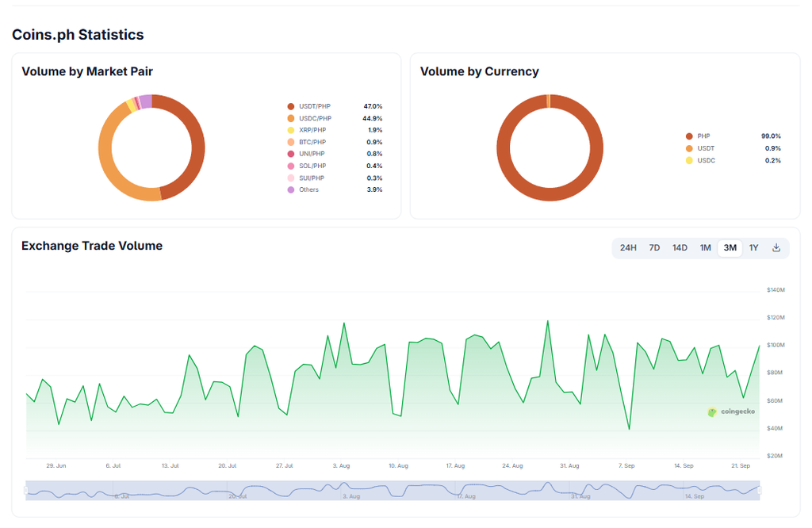This screenshot has width=812, height=528.
Task: Click the 21. Sep date label
Action: tap(741, 466)
